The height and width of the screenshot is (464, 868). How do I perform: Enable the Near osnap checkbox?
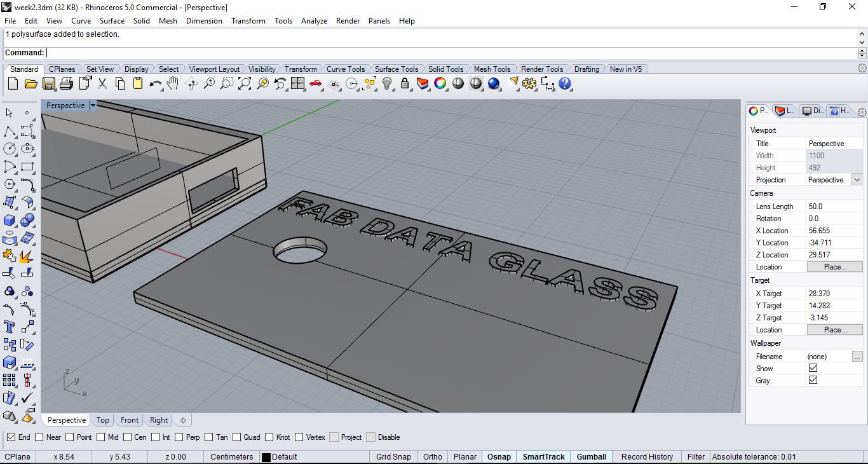click(39, 437)
